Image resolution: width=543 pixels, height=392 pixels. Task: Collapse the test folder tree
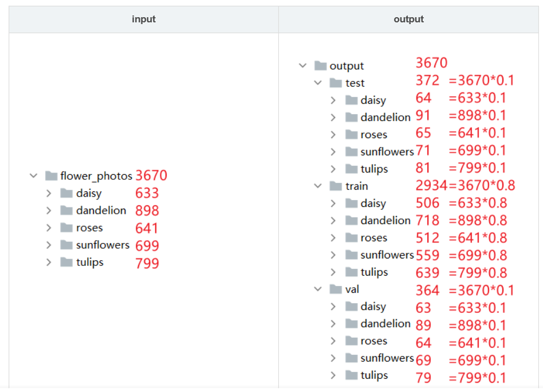point(318,83)
